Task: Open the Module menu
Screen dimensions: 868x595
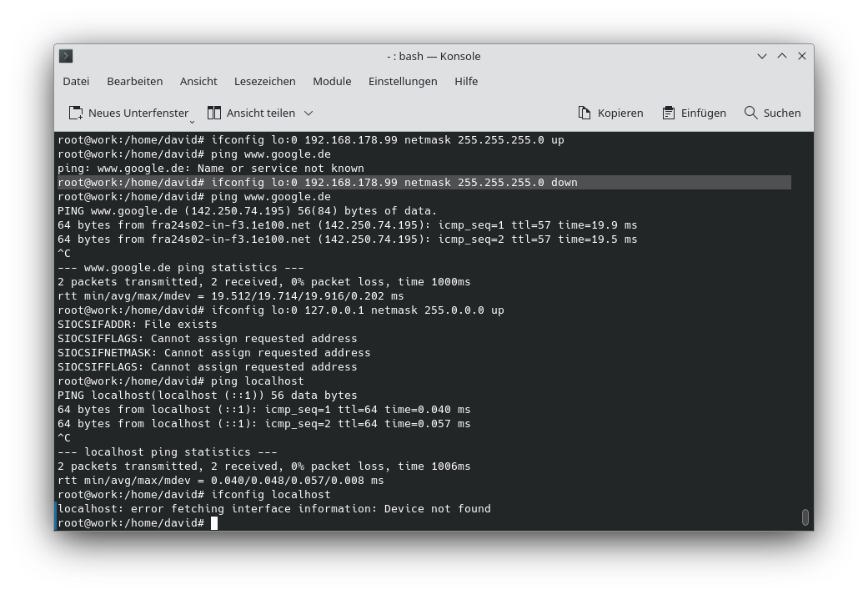Action: pyautogui.click(x=332, y=81)
